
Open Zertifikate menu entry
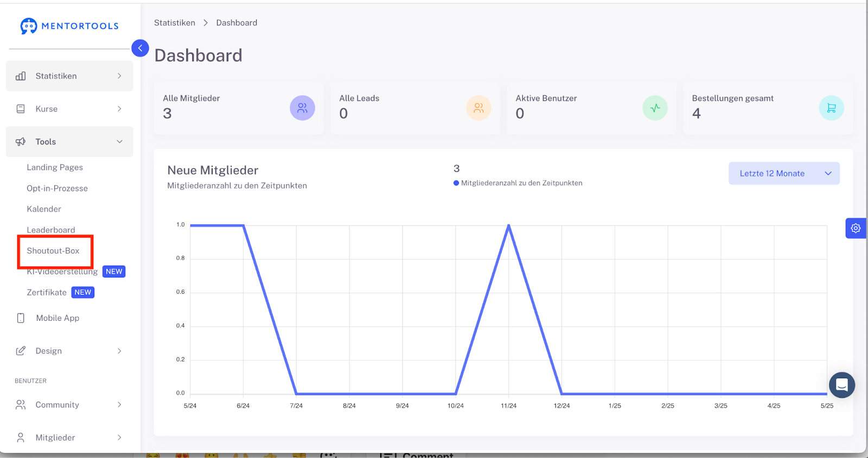[x=47, y=292]
